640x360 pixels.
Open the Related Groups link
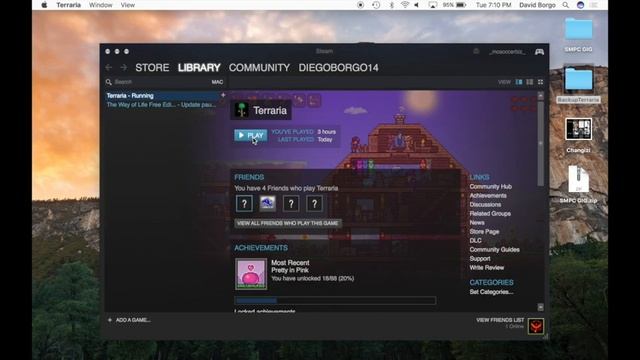490,213
